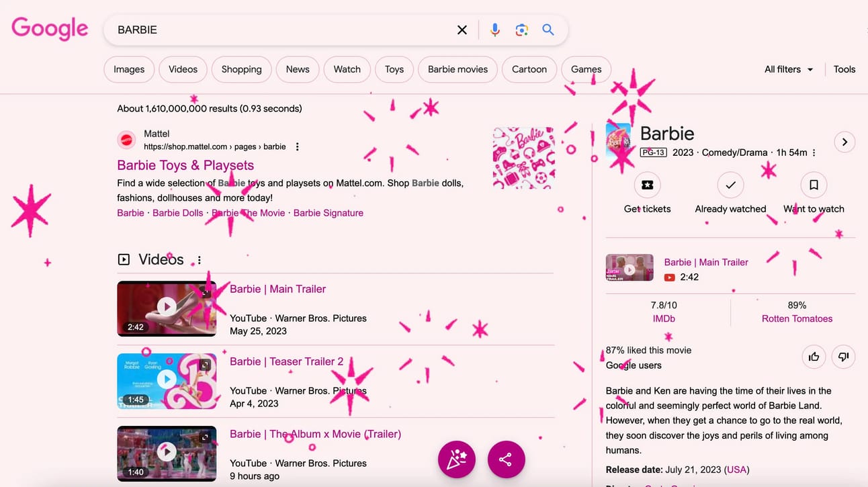
Task: Click the Get tickets icon
Action: (647, 185)
